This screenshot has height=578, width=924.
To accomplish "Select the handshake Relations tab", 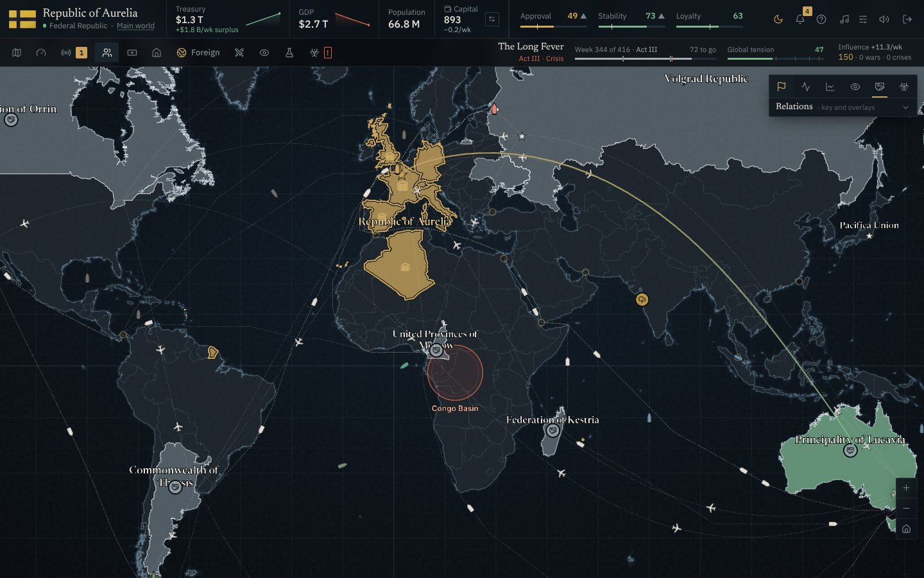I will (x=880, y=87).
